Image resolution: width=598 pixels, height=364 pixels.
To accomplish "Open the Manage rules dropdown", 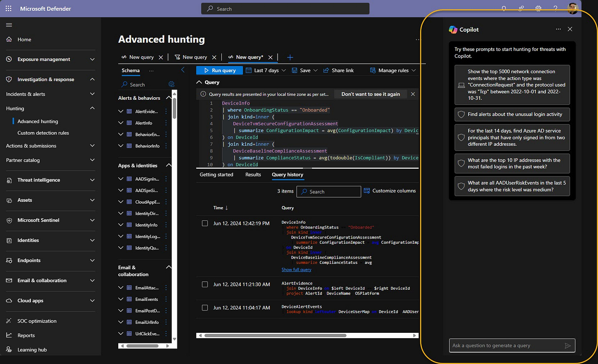I will point(393,70).
